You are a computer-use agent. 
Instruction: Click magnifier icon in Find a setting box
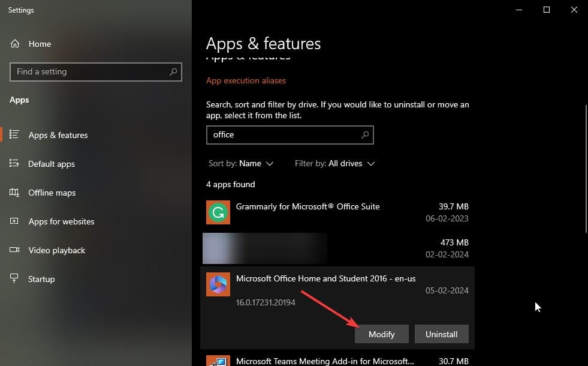(x=173, y=71)
